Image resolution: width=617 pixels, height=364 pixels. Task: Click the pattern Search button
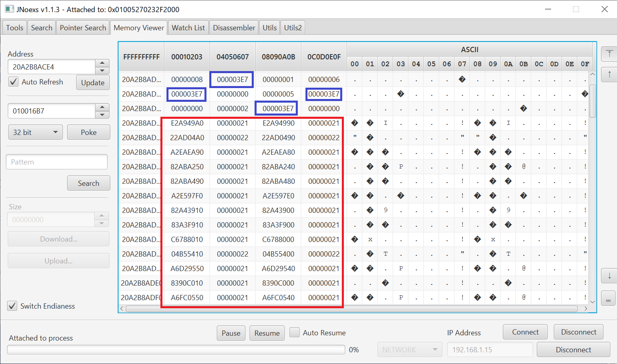tap(88, 183)
